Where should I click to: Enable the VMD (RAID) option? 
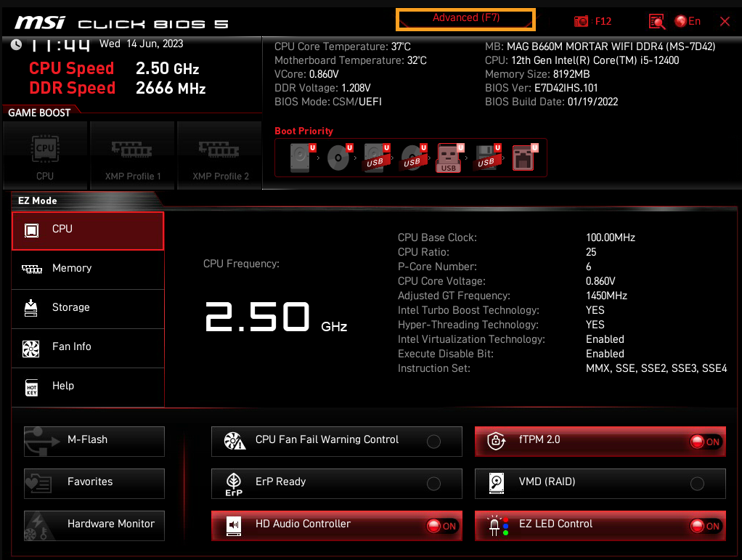(697, 484)
